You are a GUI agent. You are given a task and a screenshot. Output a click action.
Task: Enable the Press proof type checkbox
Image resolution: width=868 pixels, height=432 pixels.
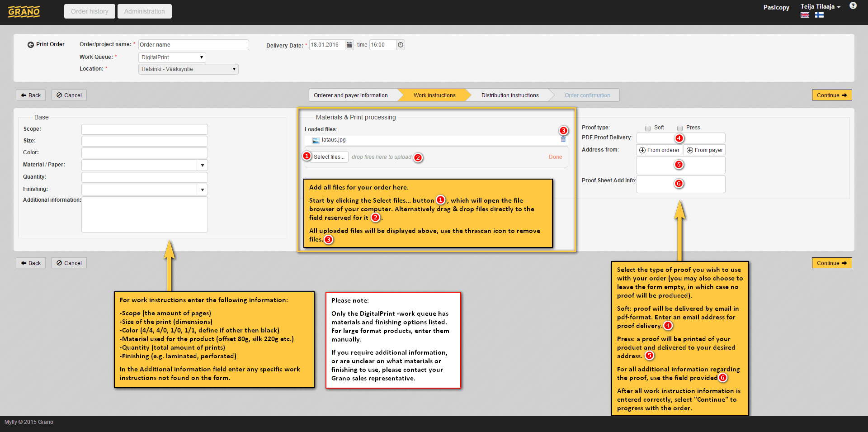[680, 128]
